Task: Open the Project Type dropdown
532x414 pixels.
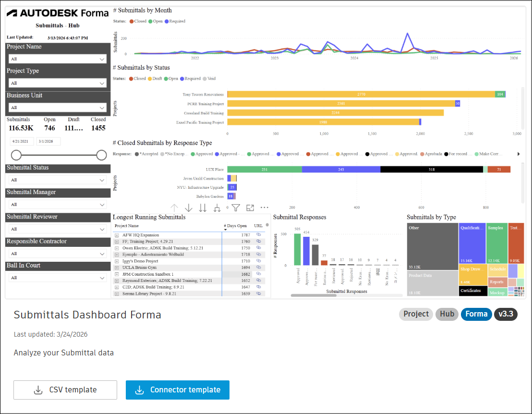Action: pyautogui.click(x=57, y=83)
